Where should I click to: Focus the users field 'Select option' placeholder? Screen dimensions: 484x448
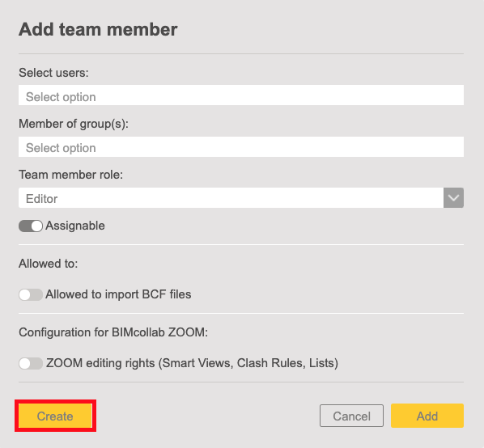pyautogui.click(x=61, y=97)
